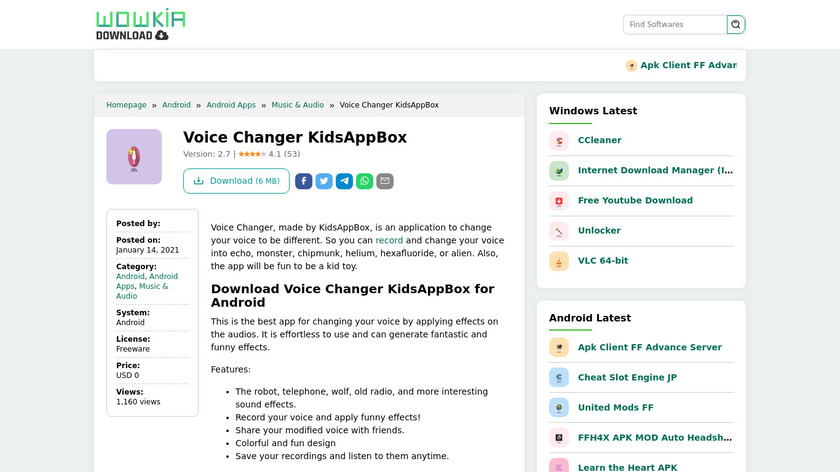Open Apk Client FF Advance Server link
Viewport: 840px width, 472px height.
[650, 347]
